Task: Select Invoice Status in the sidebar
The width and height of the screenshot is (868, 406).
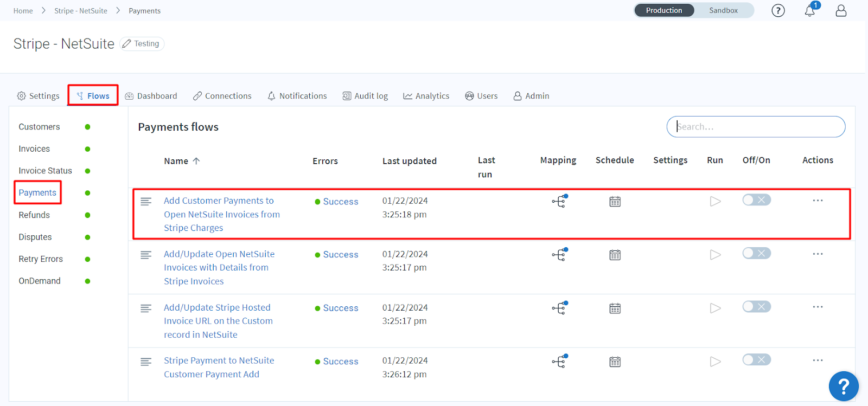Action: pyautogui.click(x=45, y=171)
